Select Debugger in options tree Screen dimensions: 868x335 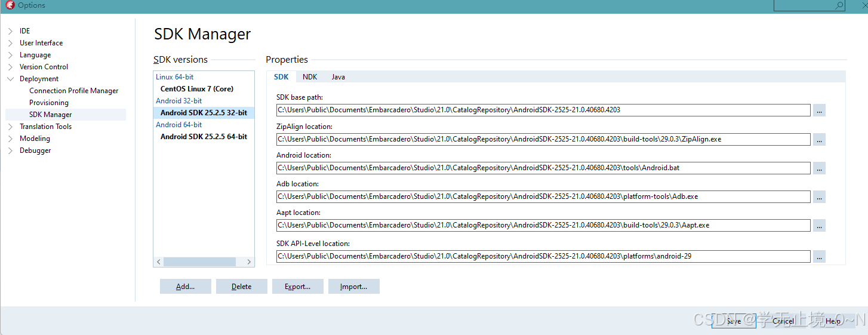coord(35,150)
